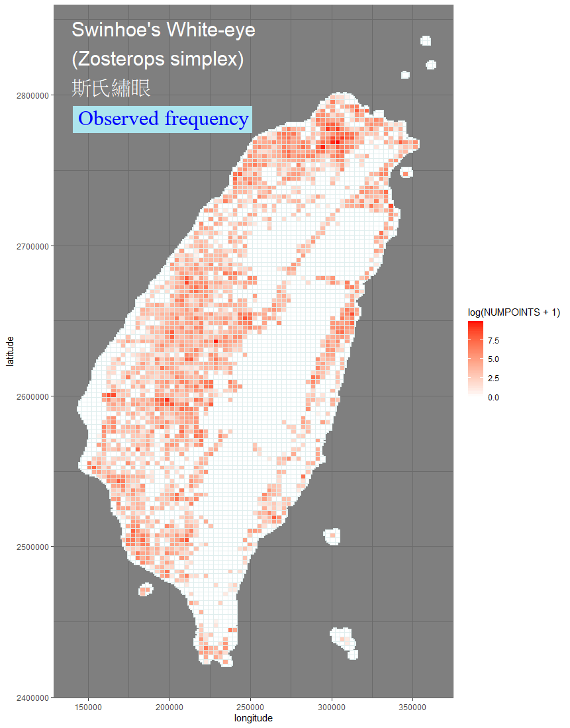Click the 'longitude' x-axis title
The width and height of the screenshot is (570, 728).
(253, 718)
